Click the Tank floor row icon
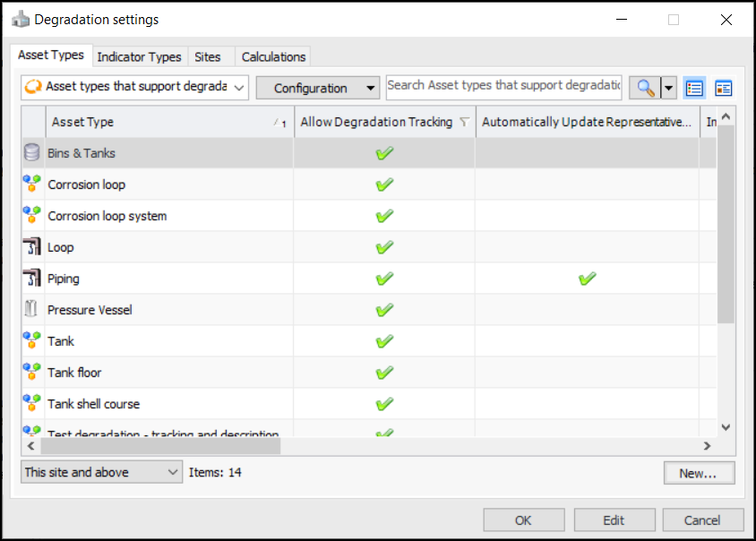Viewport: 756px width, 541px height. tap(32, 373)
